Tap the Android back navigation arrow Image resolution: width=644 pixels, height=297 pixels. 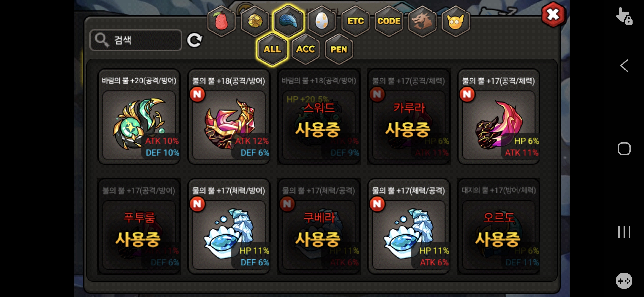624,66
